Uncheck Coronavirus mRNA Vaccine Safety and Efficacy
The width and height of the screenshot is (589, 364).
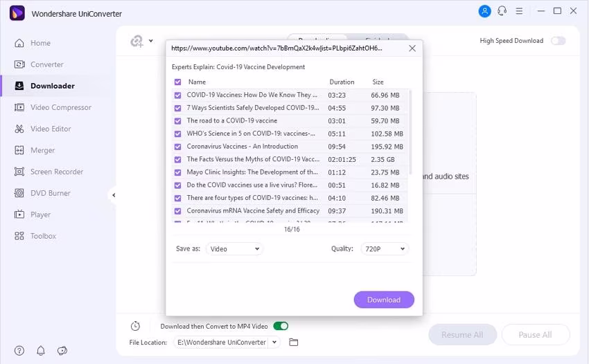point(177,211)
